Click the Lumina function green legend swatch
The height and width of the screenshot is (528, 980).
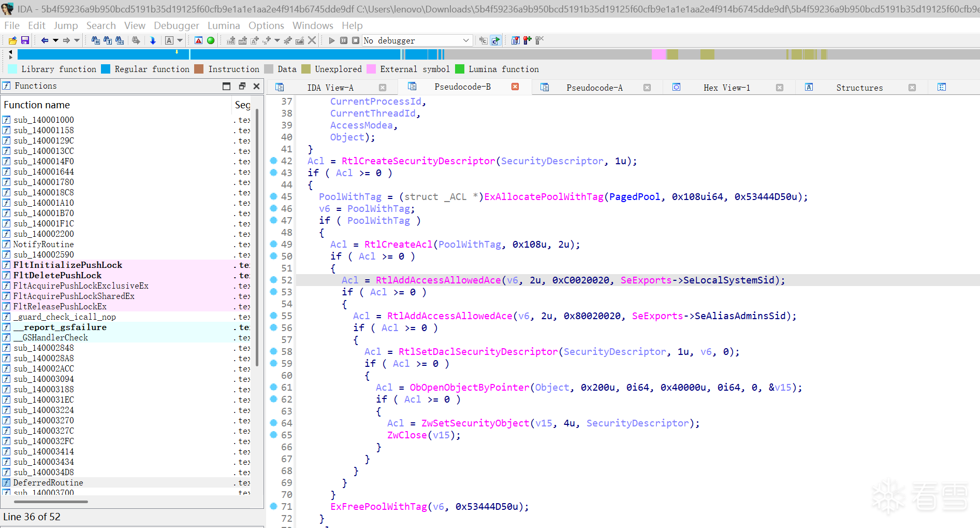460,69
